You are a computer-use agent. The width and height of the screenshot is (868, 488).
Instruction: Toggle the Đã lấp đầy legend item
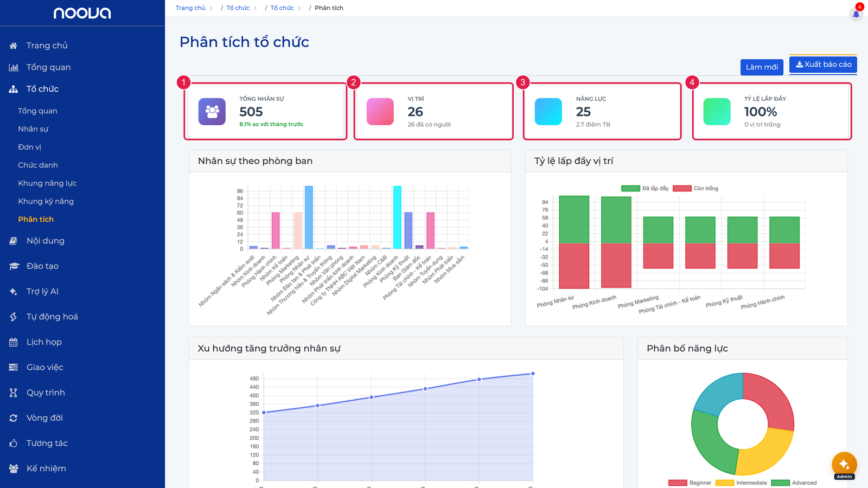coord(645,188)
